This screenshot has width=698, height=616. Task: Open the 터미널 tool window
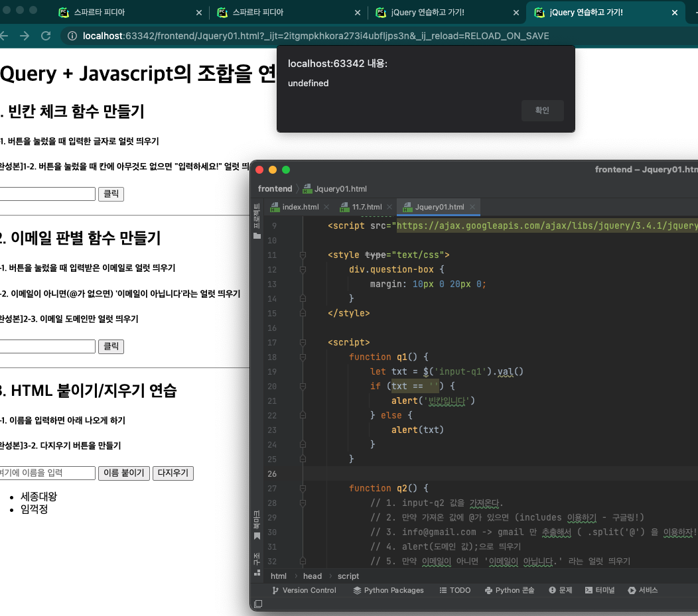click(x=600, y=590)
